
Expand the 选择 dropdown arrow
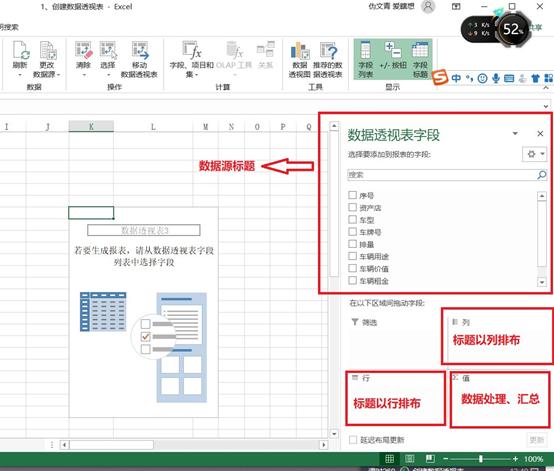[x=108, y=75]
